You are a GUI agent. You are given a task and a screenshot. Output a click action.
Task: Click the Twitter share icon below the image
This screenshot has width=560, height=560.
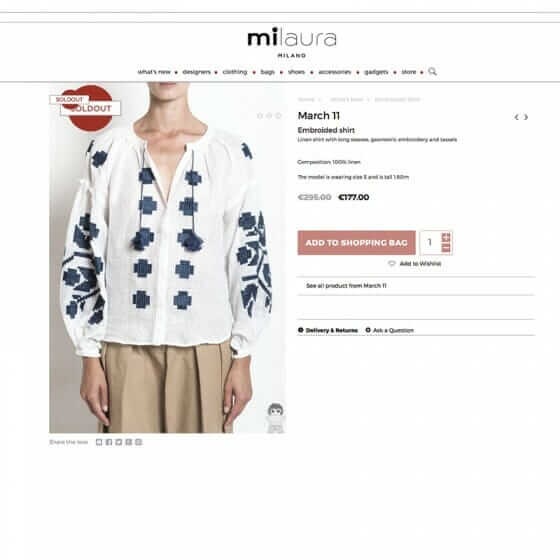click(119, 442)
